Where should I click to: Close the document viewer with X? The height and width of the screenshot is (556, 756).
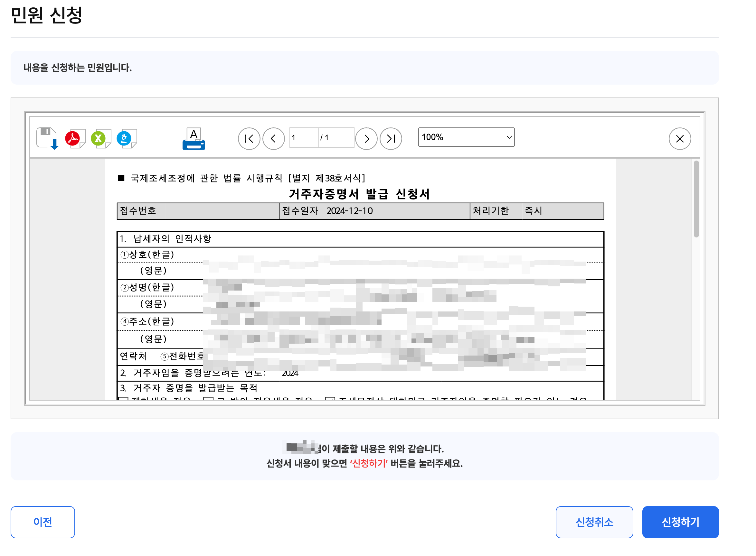(679, 138)
